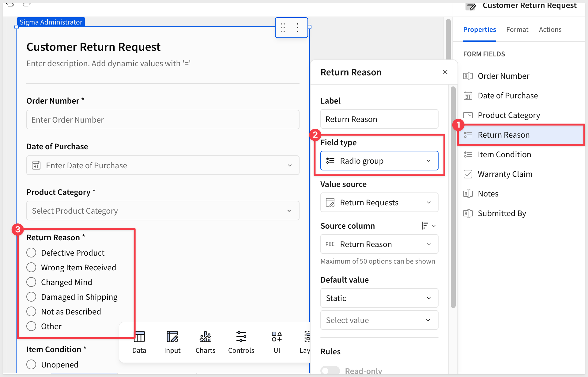Open the Value source Return Requests dropdown
Image resolution: width=588 pixels, height=377 pixels.
379,202
